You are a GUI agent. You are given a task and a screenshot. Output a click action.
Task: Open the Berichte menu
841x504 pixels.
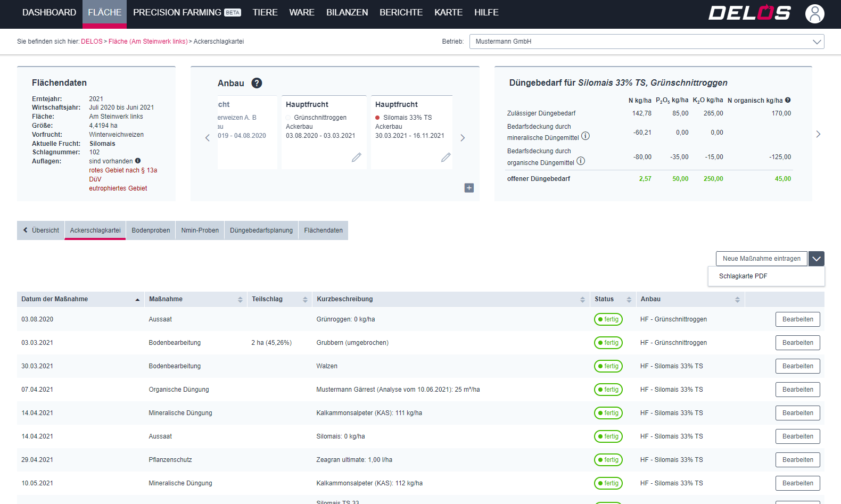pos(401,12)
